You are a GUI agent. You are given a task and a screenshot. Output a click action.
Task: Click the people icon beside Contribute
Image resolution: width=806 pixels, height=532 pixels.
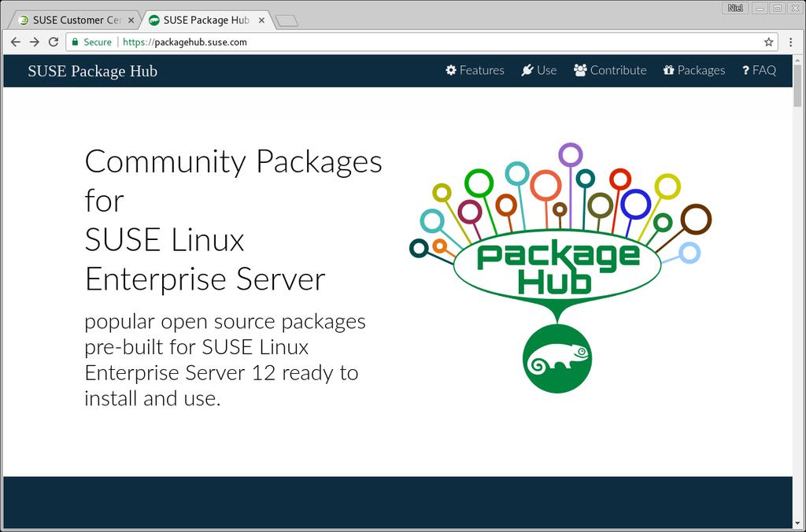tap(580, 70)
